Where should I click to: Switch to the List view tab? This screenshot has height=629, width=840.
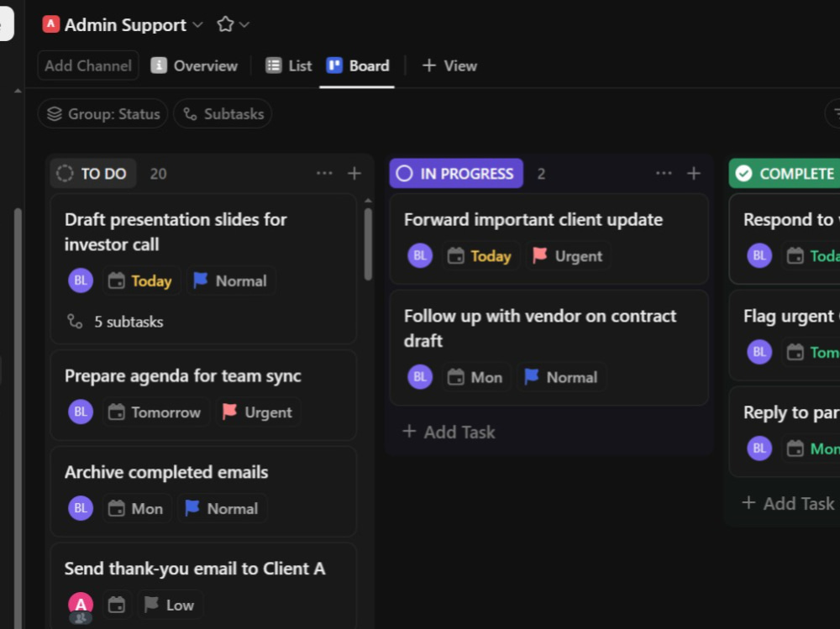click(x=289, y=66)
